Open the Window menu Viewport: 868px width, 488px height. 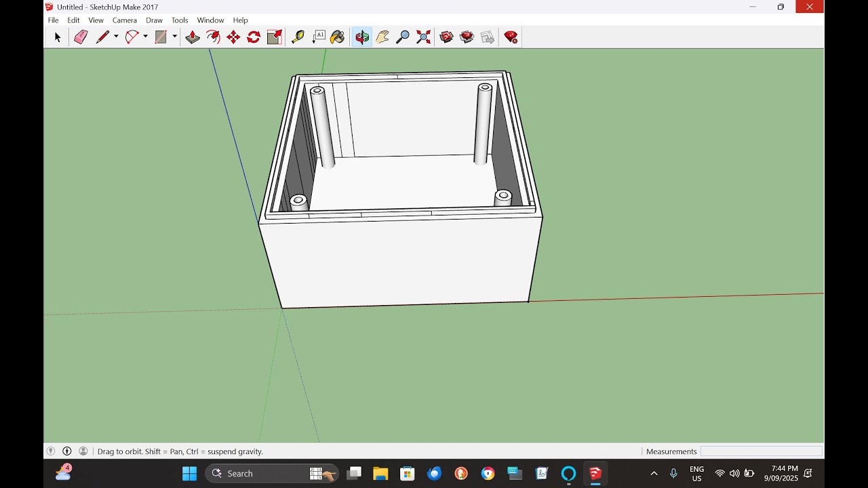(210, 20)
